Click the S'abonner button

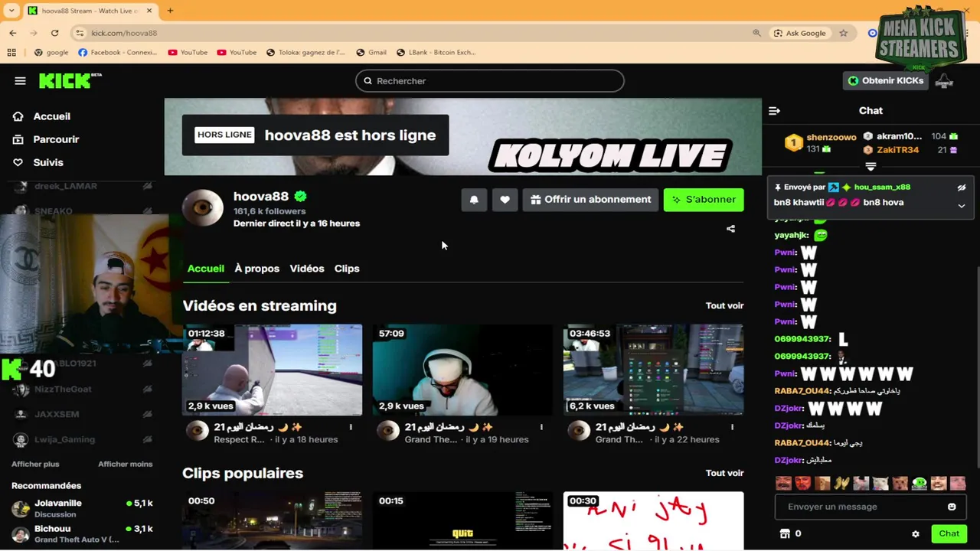coord(704,200)
